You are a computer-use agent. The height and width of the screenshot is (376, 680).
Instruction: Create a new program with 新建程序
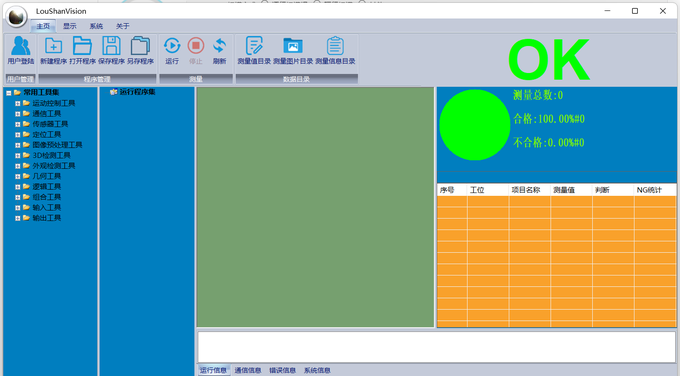point(53,50)
